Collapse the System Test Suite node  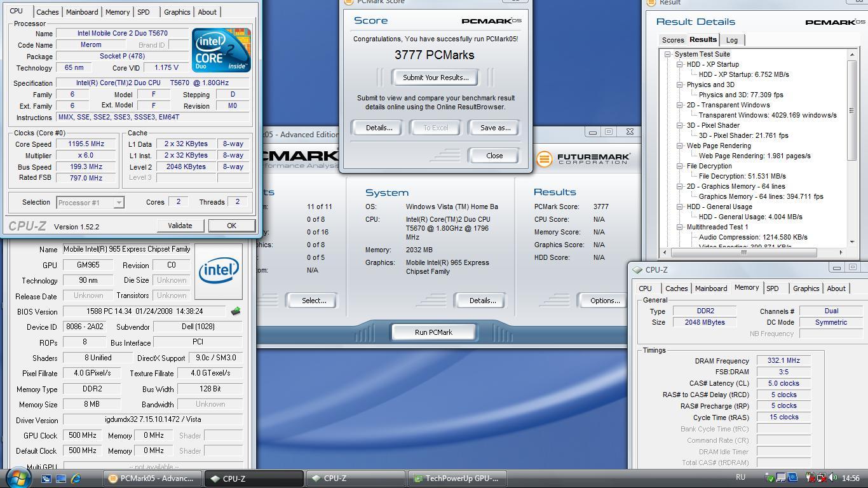[668, 54]
